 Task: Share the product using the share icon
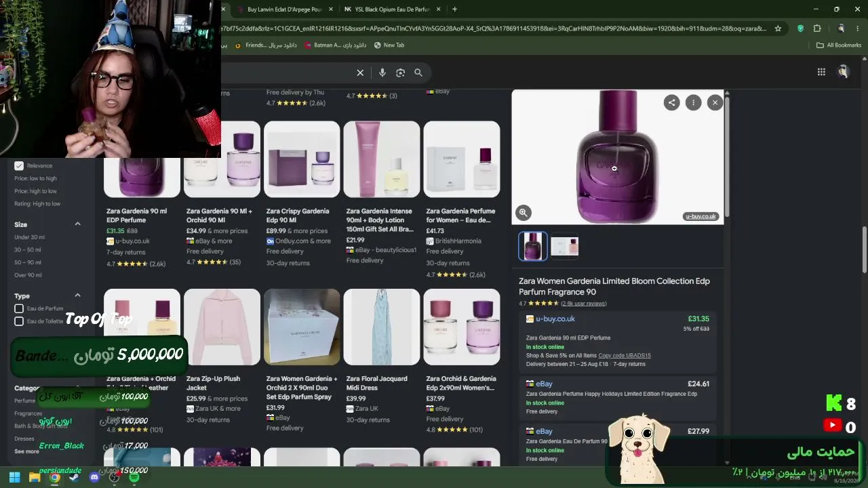click(x=671, y=102)
